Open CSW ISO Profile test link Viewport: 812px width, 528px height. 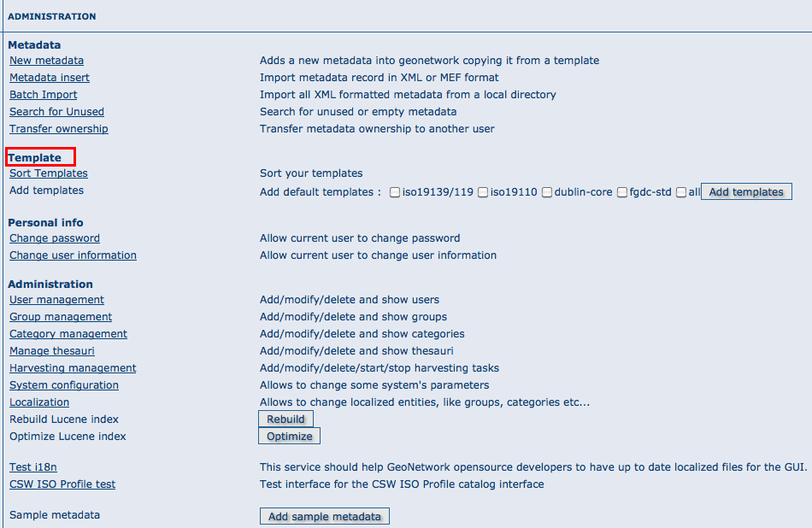point(62,484)
